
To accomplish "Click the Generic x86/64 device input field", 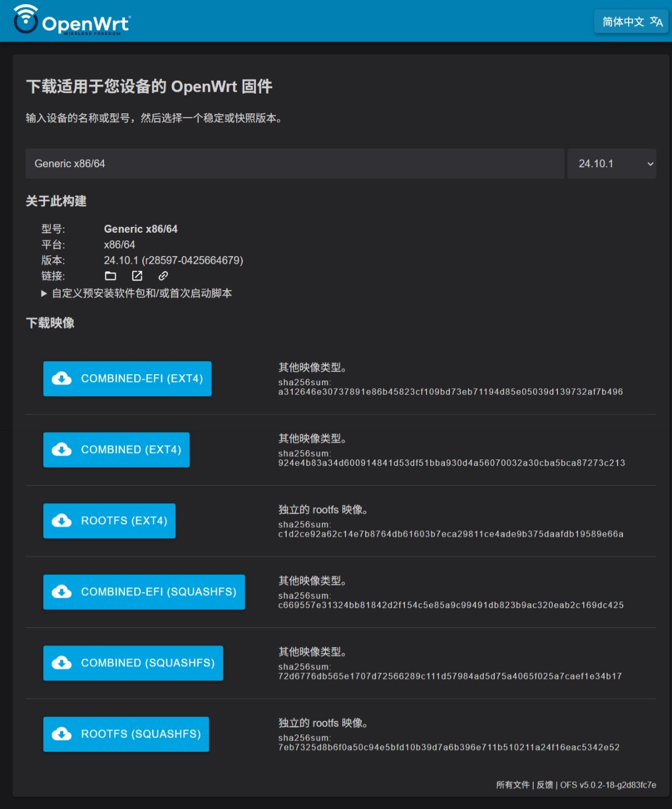I will click(x=292, y=163).
